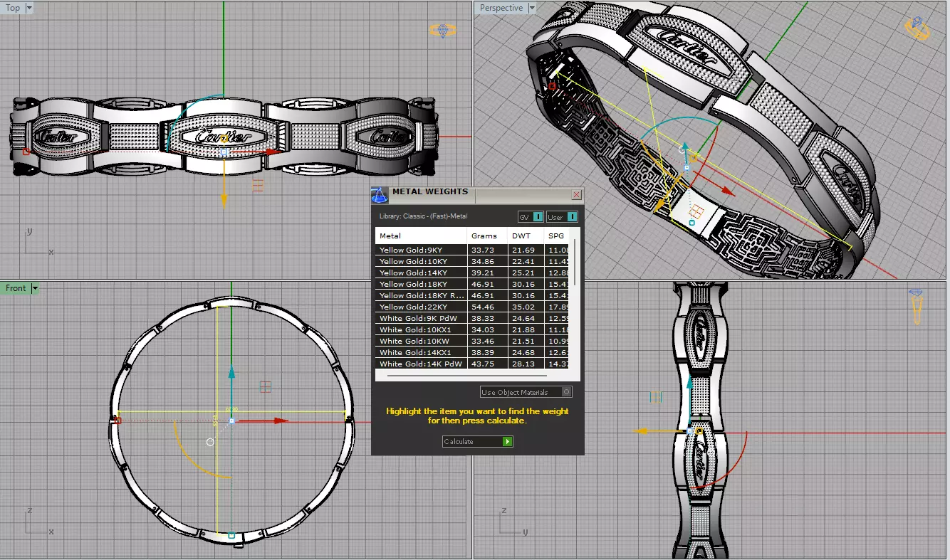Image resolution: width=950 pixels, height=560 pixels.
Task: Click the Metal Weights scale icon
Action: tap(380, 195)
